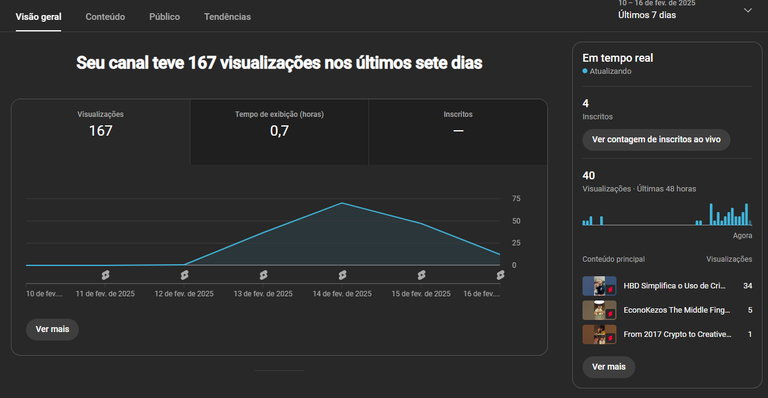This screenshot has height=398, width=768.
Task: Click Ver contagem de inscritos ao vivo
Action: point(656,140)
